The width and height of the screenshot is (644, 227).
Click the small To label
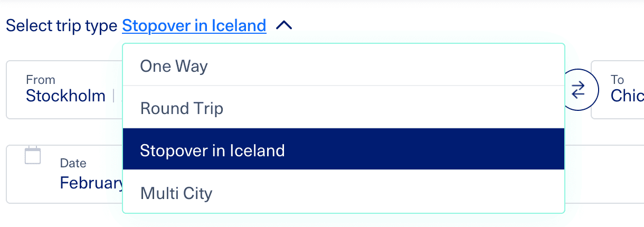click(x=617, y=80)
